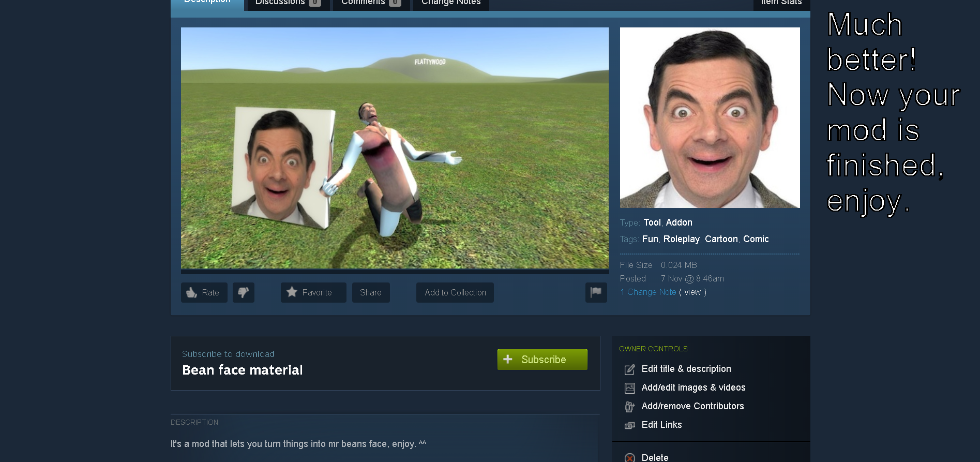The height and width of the screenshot is (462, 980).
Task: Click the red Delete icon
Action: point(629,458)
